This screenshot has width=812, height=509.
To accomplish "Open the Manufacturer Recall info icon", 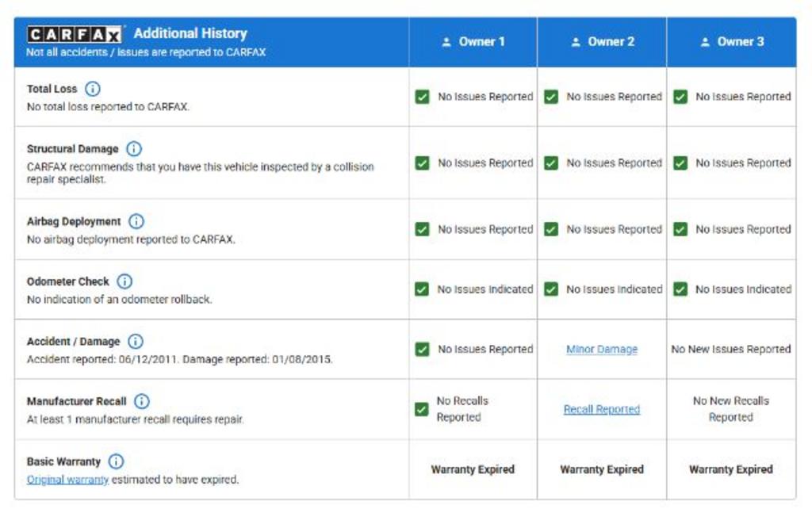I will click(x=142, y=402).
